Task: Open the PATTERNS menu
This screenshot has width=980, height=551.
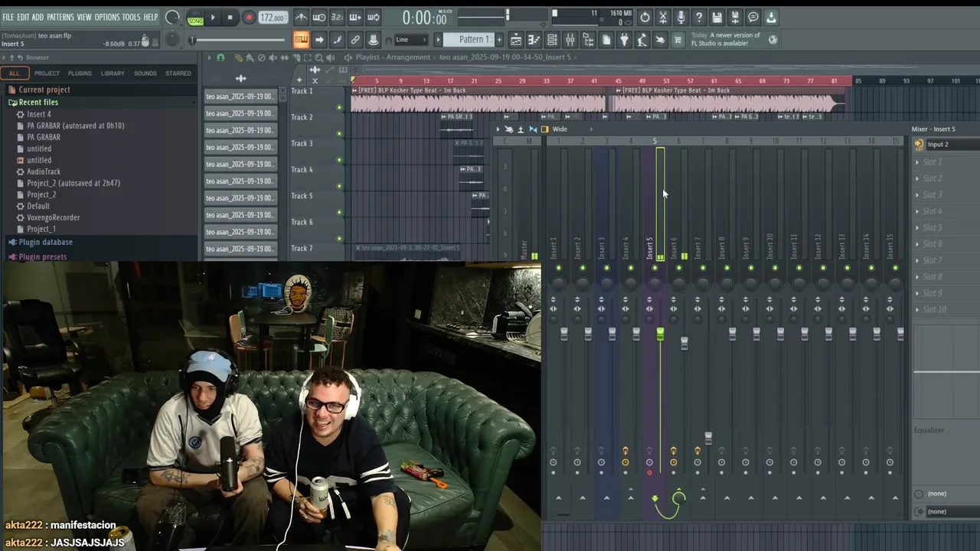Action: pos(60,17)
